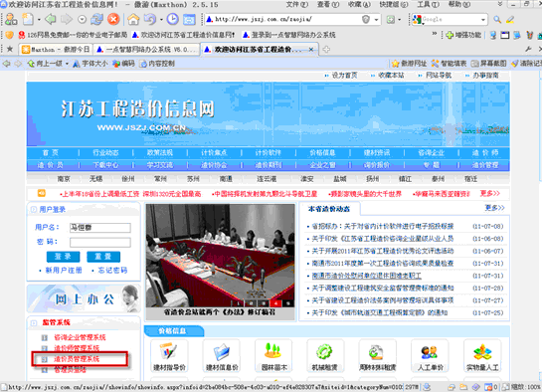This screenshot has width=542, height=392.
Task: Open 造价员管理系统 in the sidebar
Action: (76, 359)
